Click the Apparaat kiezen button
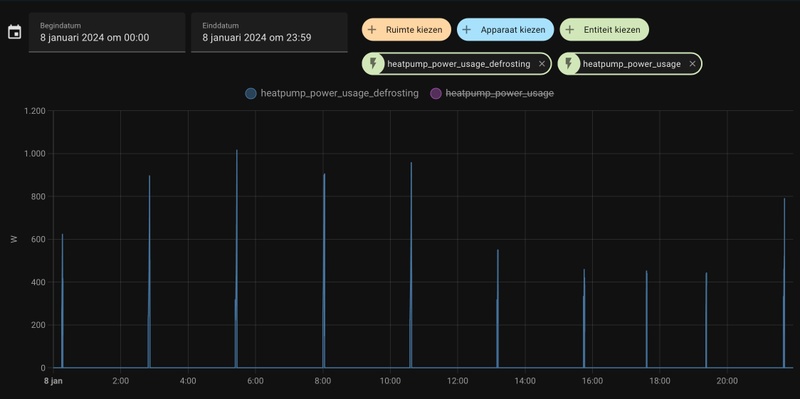The height and width of the screenshot is (399, 800). (505, 30)
